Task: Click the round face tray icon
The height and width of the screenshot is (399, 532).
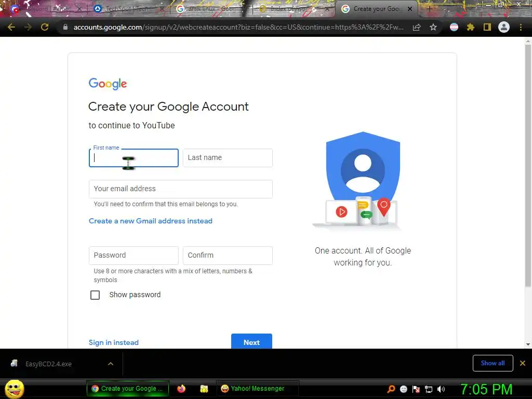Action: tap(403, 389)
